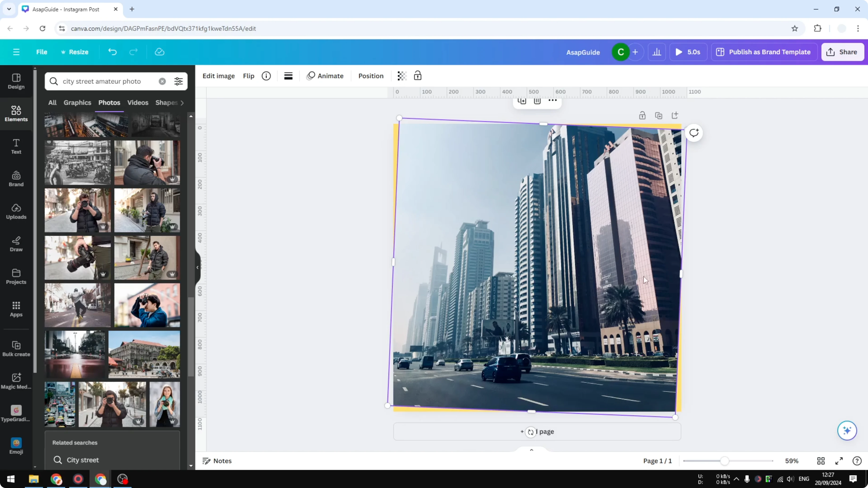This screenshot has width=868, height=488.
Task: Open the Notes panel
Action: click(217, 461)
